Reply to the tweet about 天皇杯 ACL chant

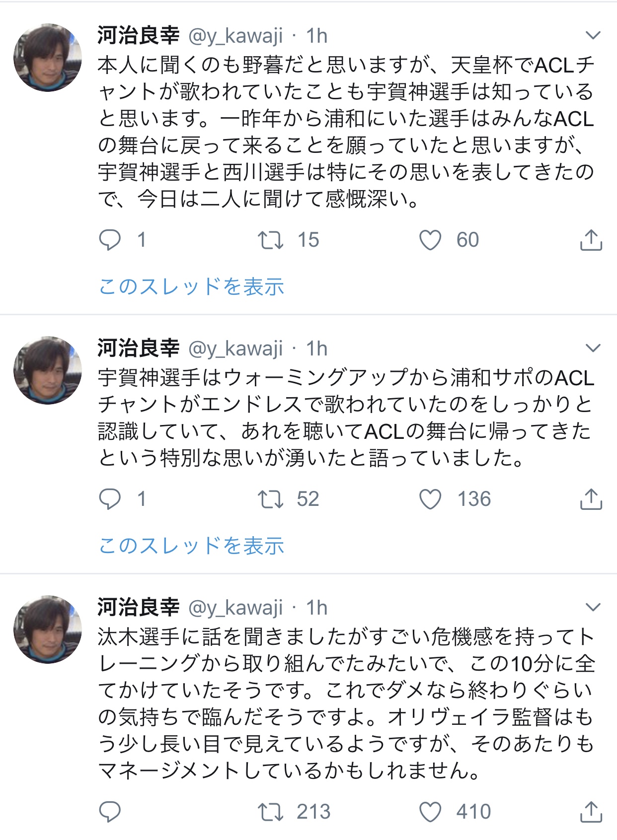[110, 240]
